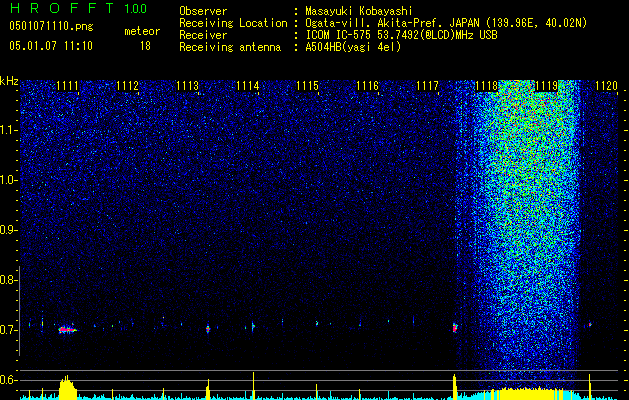Image resolution: width=629 pixels, height=400 pixels.
Task: Click the long red meteor echo near 1111
Action: click(x=67, y=329)
